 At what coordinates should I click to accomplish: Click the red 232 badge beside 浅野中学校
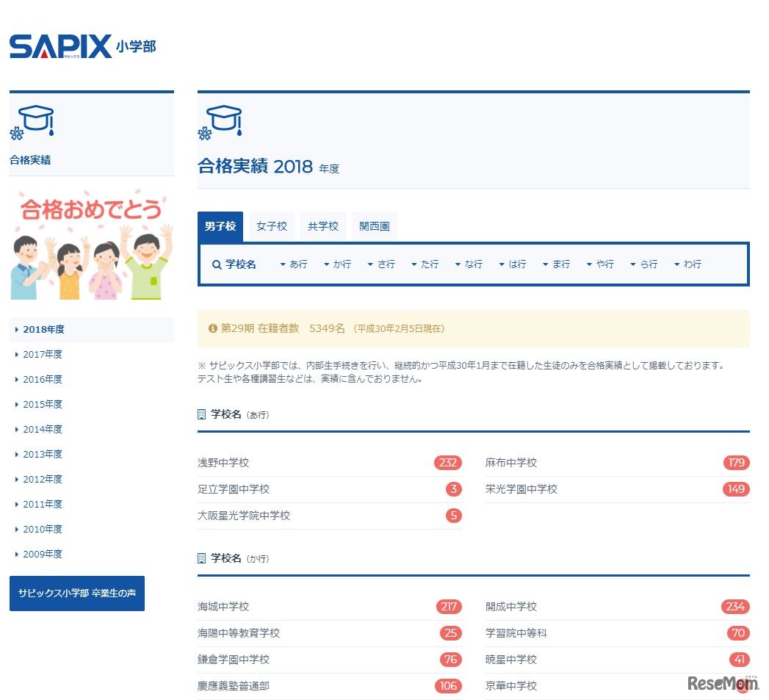tap(449, 463)
